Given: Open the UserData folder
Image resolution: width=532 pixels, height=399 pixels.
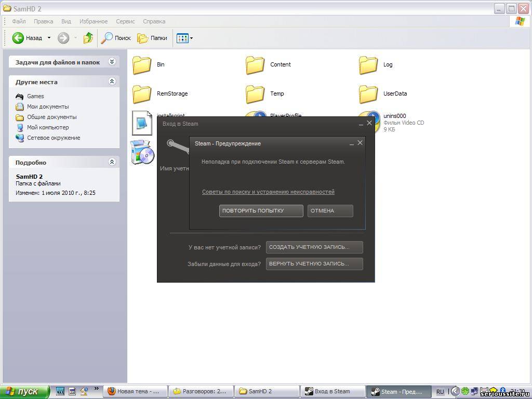Looking at the screenshot, I should 368,94.
